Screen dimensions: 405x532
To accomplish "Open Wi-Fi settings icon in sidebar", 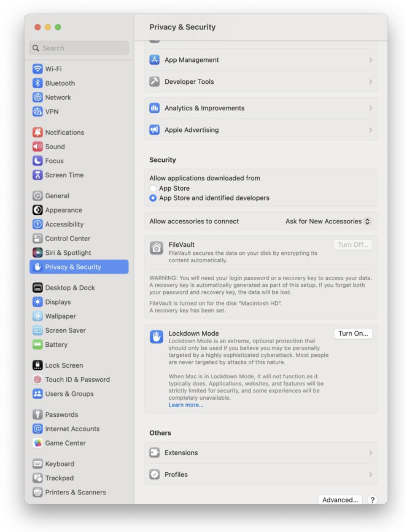I will (37, 69).
